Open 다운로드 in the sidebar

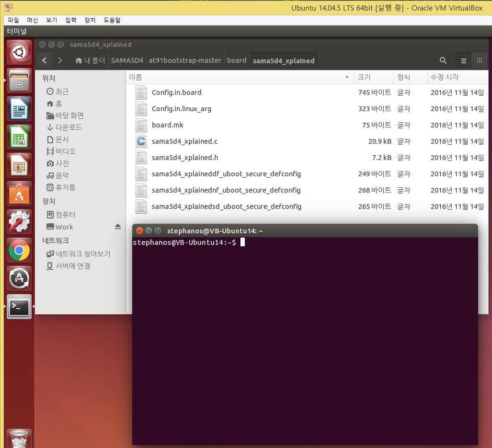(69, 127)
